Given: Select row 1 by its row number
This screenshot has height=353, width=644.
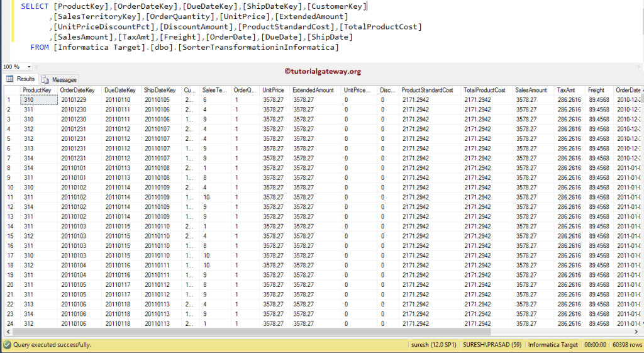Looking at the screenshot, I should [9, 100].
